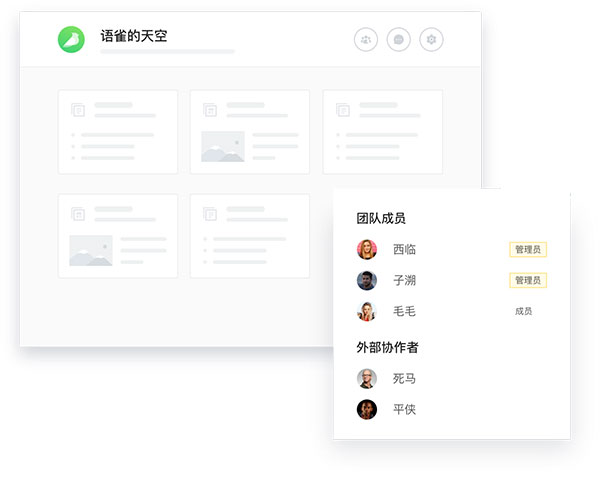Viewport: 600px width, 477px height.
Task: Open image thumbnail in the bottom-row card
Action: tap(90, 250)
